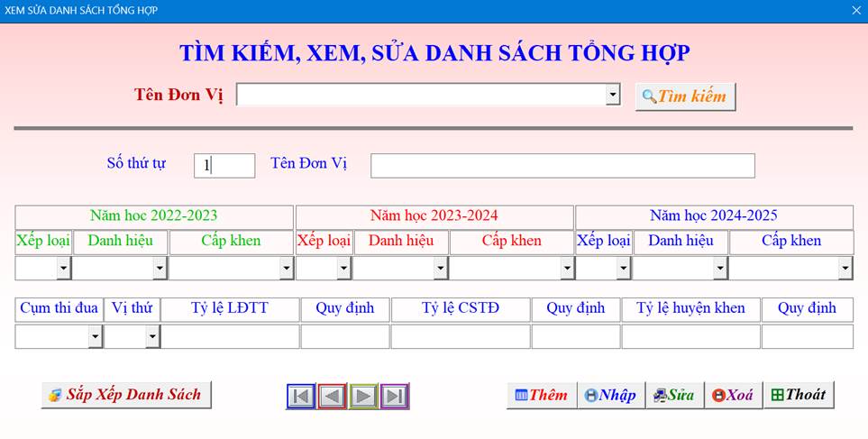Click the Số thứ tự input field
868x439 pixels.
click(x=224, y=166)
